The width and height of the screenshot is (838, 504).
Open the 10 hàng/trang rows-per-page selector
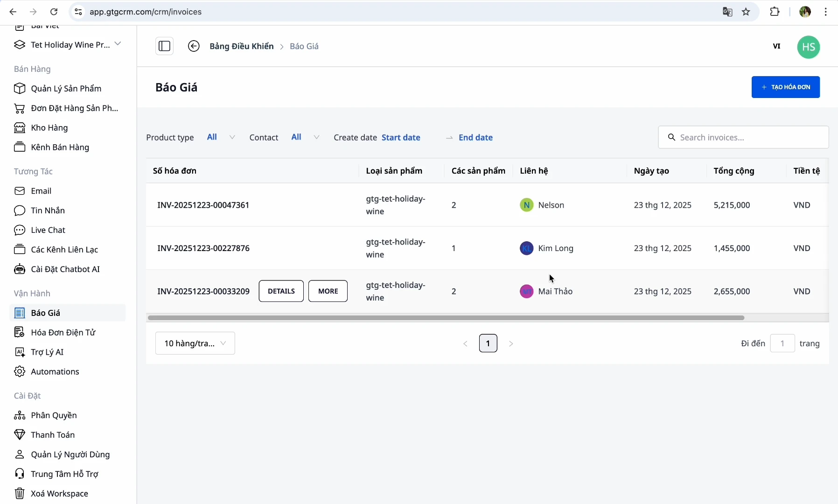pyautogui.click(x=195, y=343)
